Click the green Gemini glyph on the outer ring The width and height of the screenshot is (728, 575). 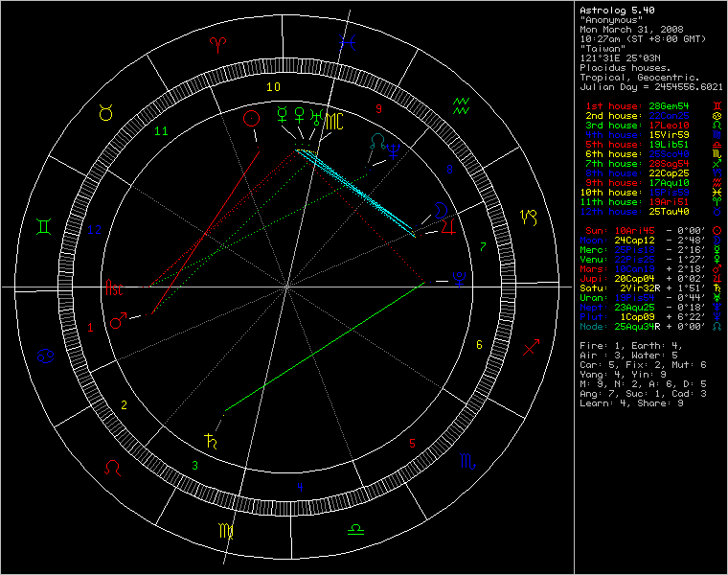coord(44,226)
